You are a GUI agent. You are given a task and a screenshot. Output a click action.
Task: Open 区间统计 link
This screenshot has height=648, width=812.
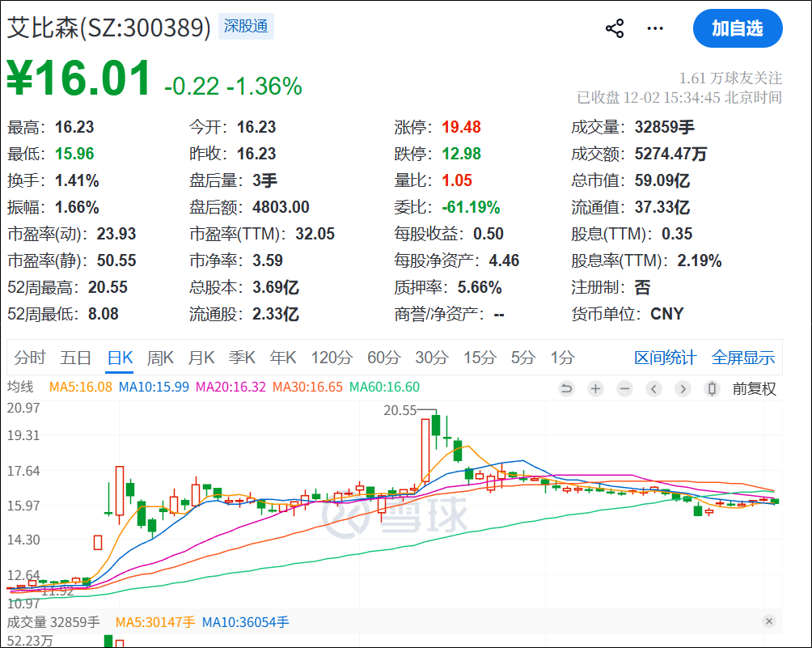coord(666,358)
